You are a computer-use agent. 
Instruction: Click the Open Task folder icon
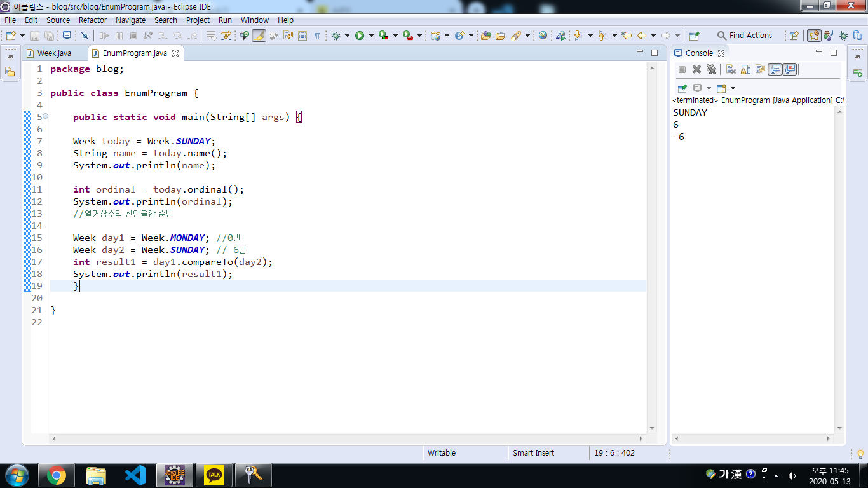[x=500, y=36]
